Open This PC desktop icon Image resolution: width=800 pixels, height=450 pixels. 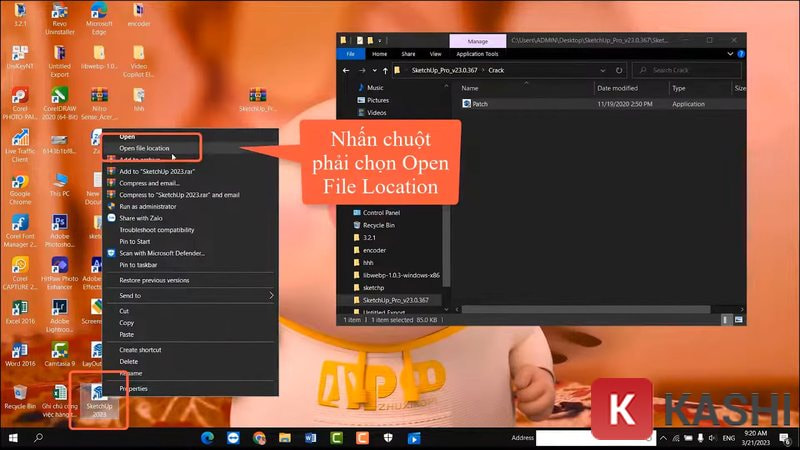(x=60, y=185)
